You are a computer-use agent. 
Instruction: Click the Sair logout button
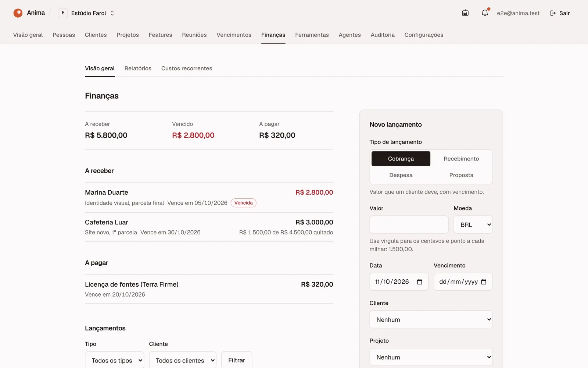click(560, 13)
